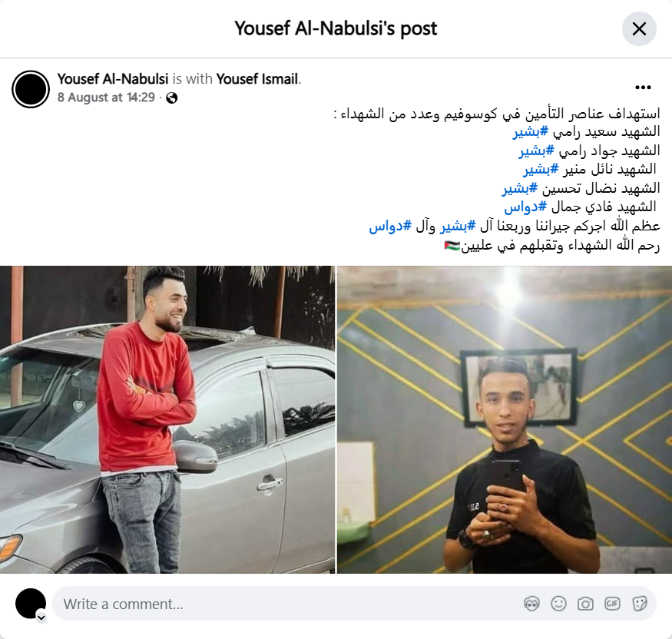Expand the commenter profile switcher arrow
The height and width of the screenshot is (639, 672).
[x=41, y=617]
